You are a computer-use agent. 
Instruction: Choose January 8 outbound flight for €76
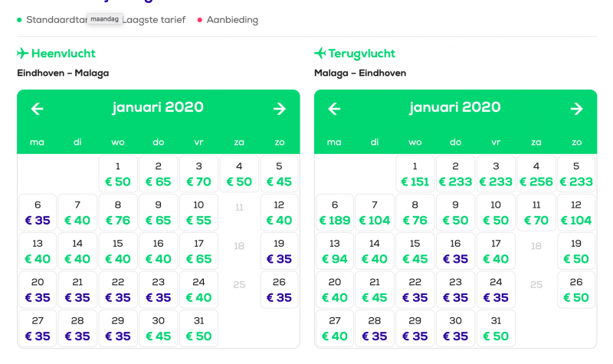click(x=118, y=213)
